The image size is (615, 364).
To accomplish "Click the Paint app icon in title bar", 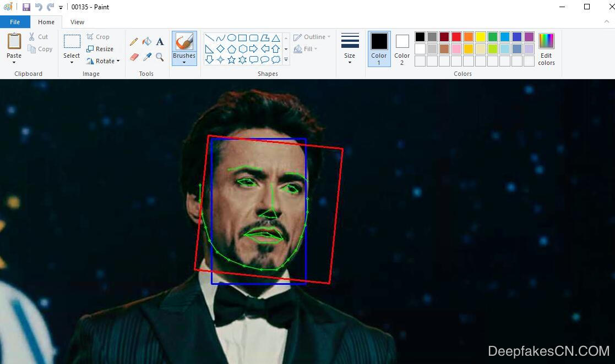I will pos(8,7).
